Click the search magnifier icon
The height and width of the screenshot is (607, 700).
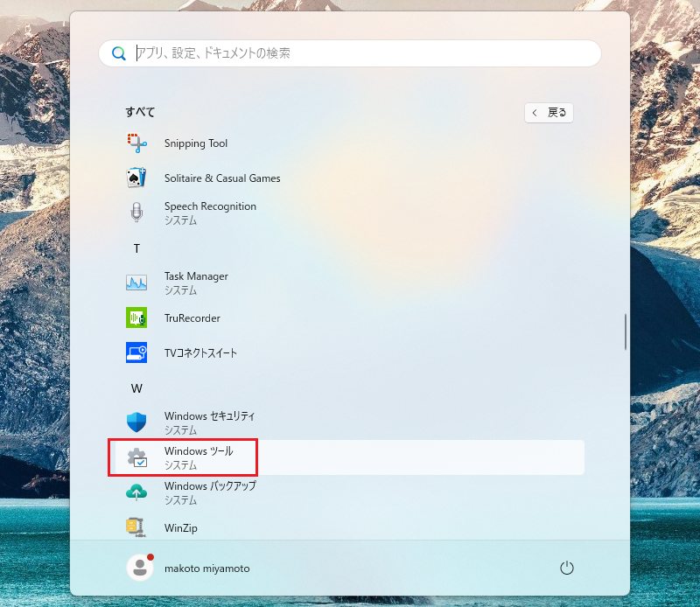(x=118, y=53)
